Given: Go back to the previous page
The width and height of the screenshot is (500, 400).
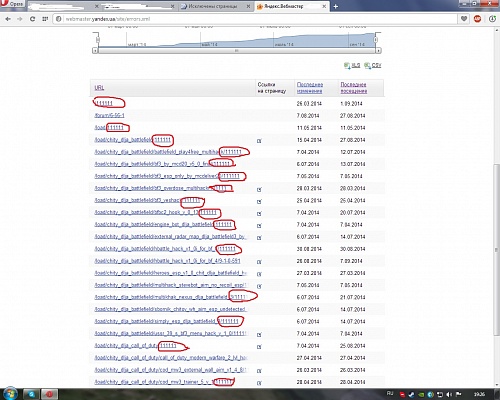Looking at the screenshot, I should click(8, 19).
